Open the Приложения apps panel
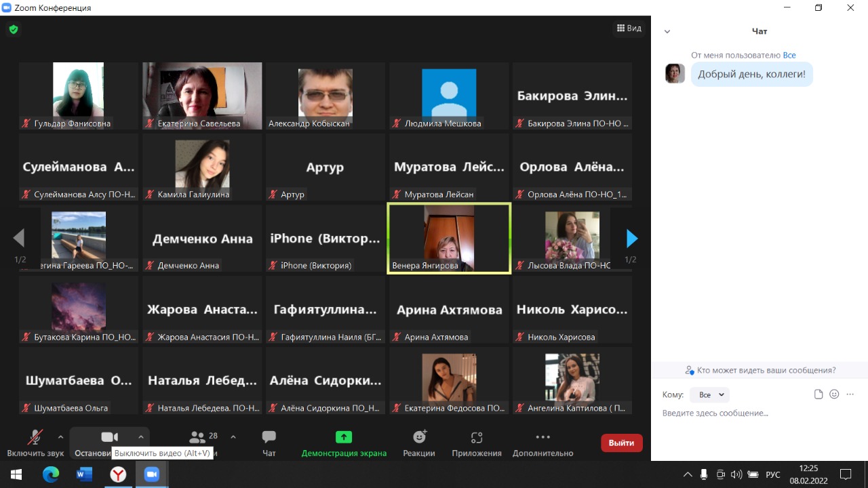Viewport: 868px width, 488px height. 477,443
